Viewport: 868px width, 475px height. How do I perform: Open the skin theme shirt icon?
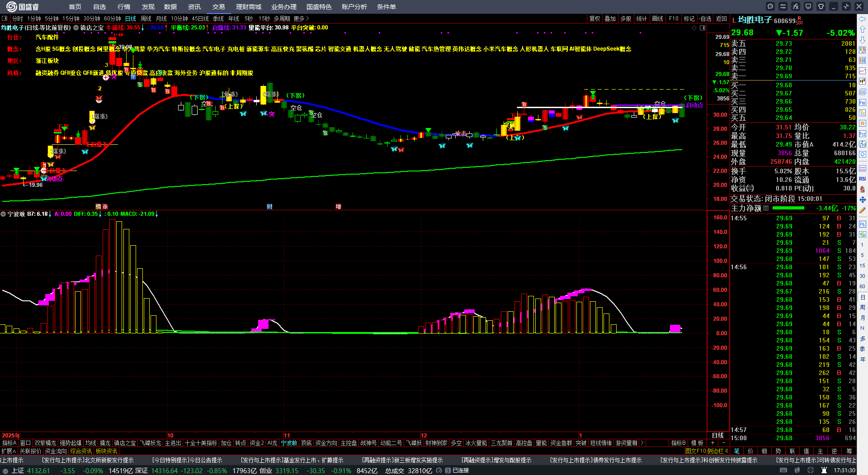821,6
